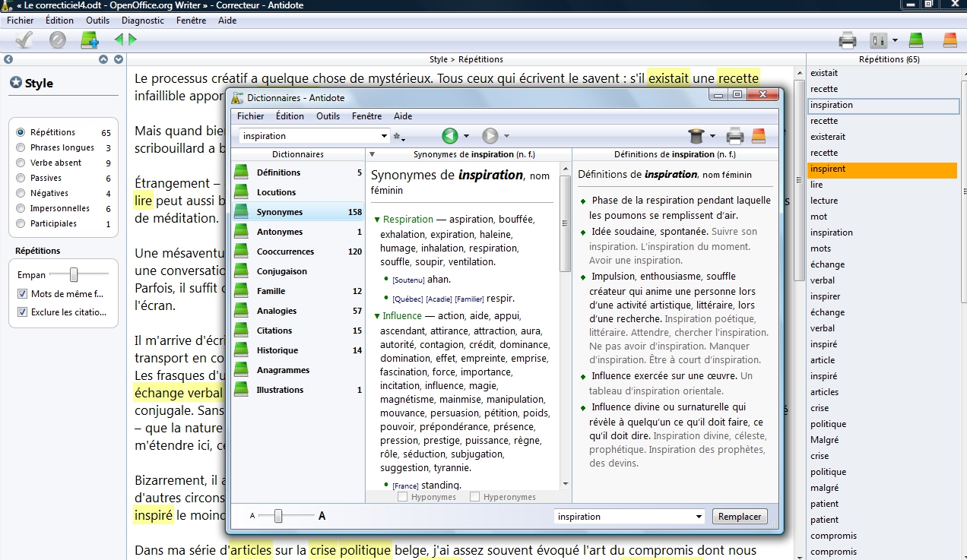This screenshot has width=967, height=560.
Task: Click the green back arrow in Dictionnaires window
Action: [x=450, y=136]
